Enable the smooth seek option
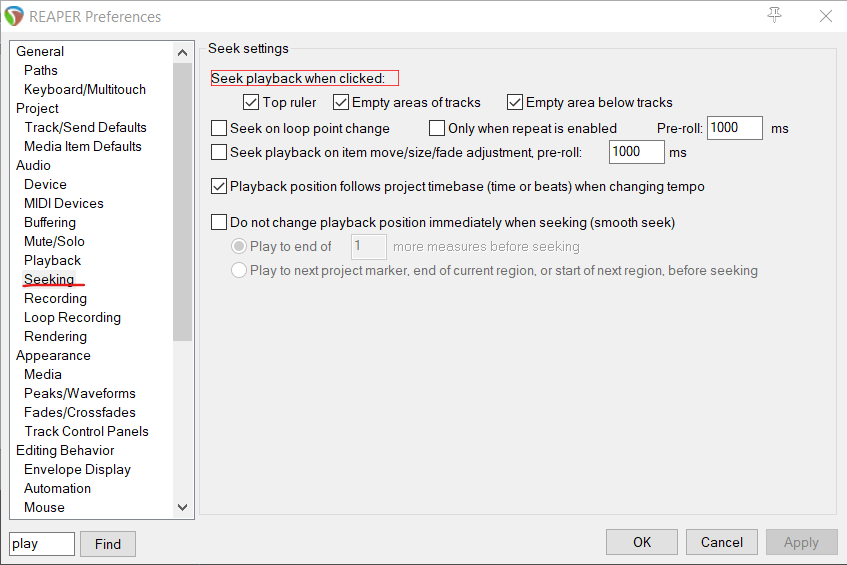The image size is (847, 565). (x=219, y=222)
